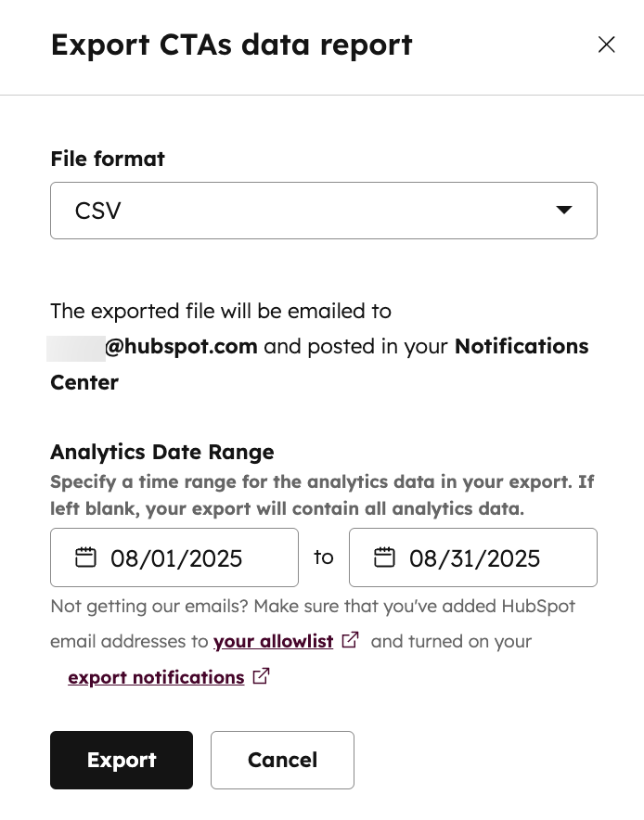
Task: Click the @hubspot.com email address
Action: click(x=180, y=346)
